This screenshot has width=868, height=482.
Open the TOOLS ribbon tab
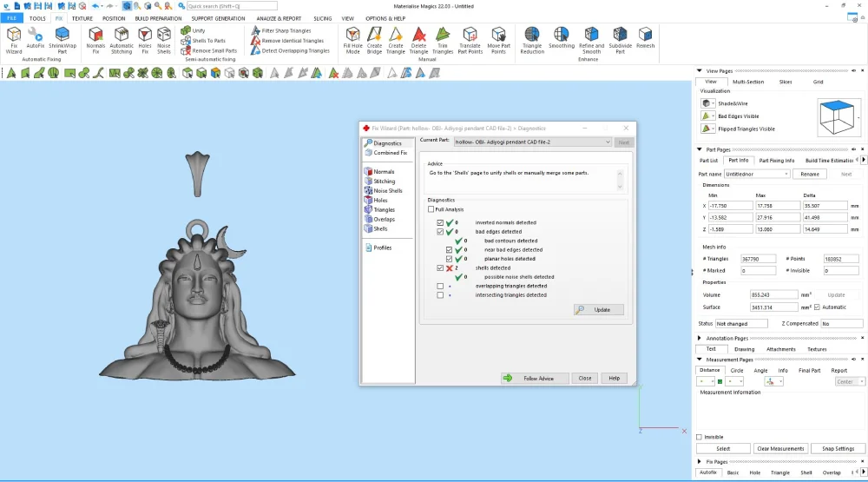pos(37,18)
